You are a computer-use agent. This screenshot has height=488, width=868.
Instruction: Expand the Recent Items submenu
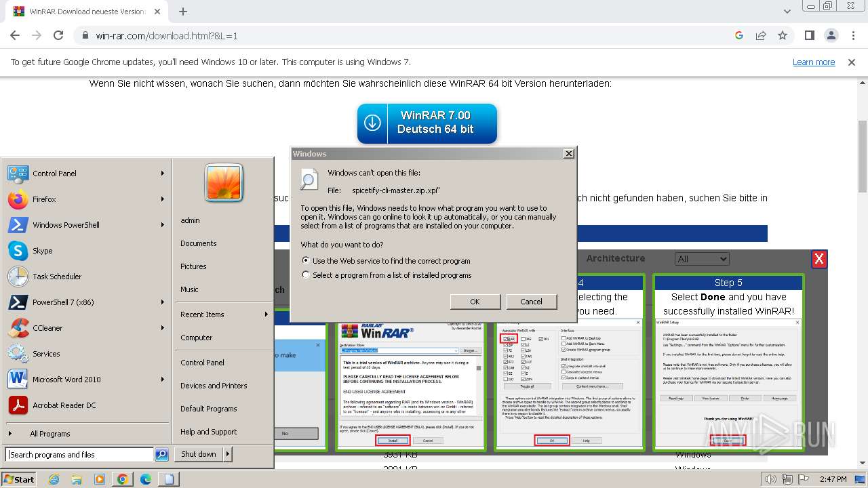(x=266, y=314)
